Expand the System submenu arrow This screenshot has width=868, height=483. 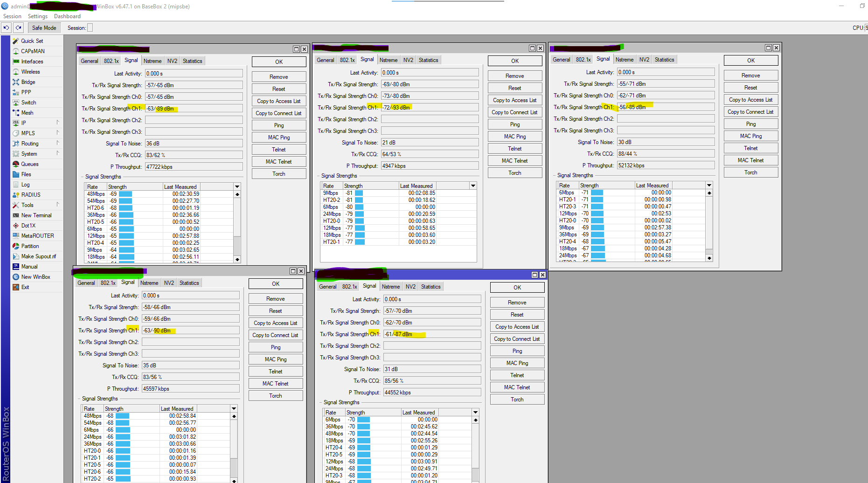pyautogui.click(x=58, y=153)
